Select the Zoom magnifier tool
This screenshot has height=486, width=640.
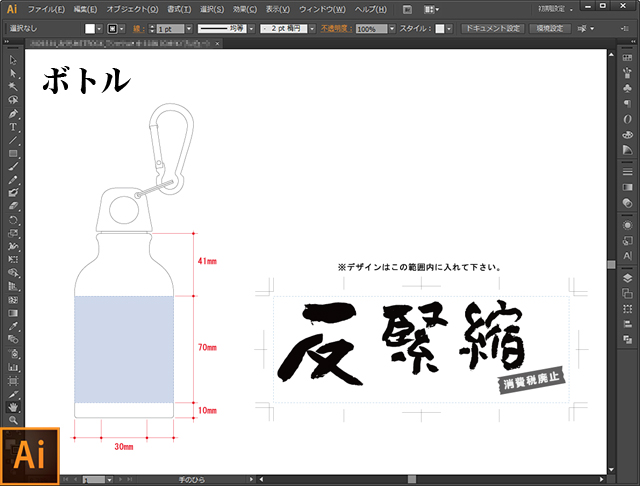coord(14,420)
